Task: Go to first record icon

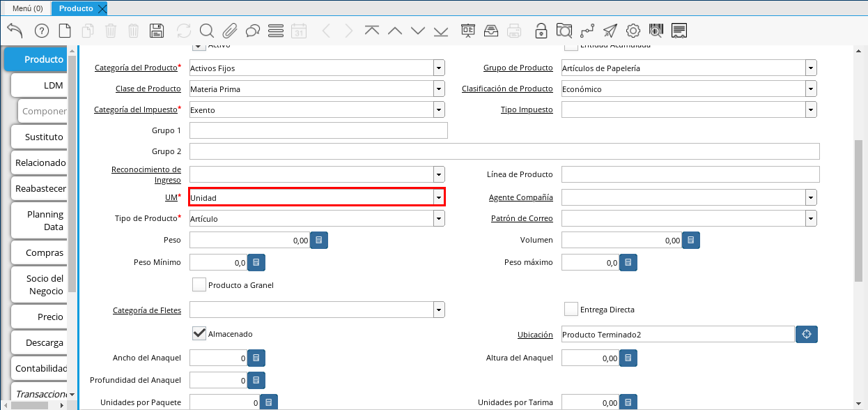Action: [x=372, y=31]
